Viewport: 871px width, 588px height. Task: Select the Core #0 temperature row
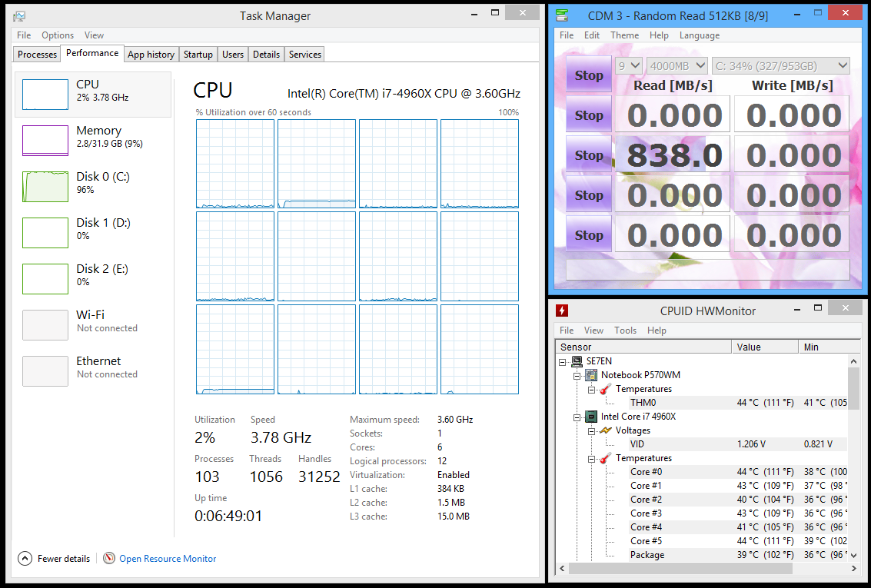738,472
